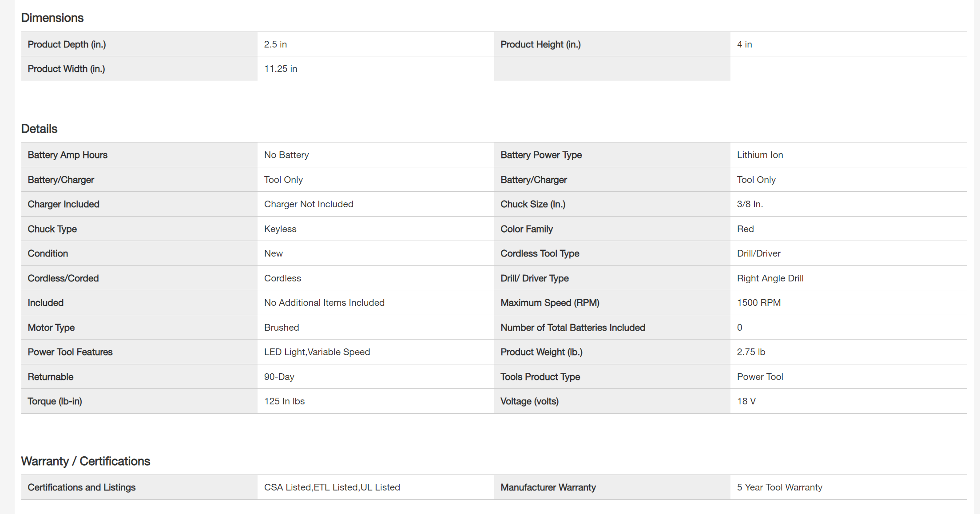This screenshot has height=514, width=980.
Task: Click the Number of Total Batteries Included label
Action: (x=573, y=328)
